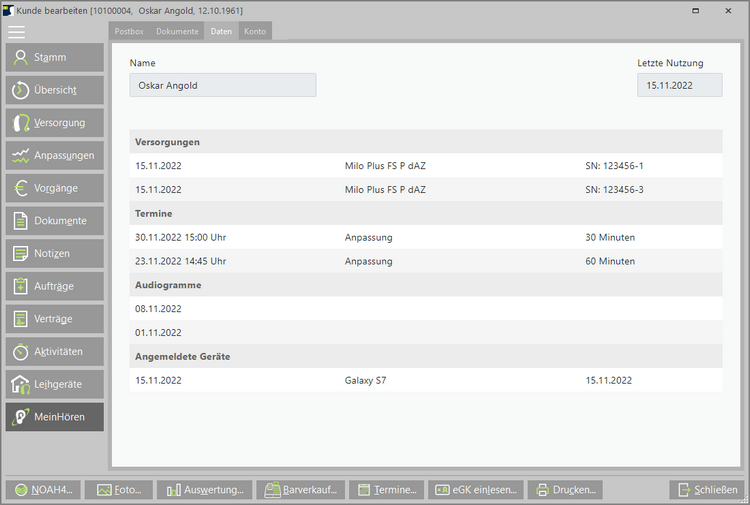The height and width of the screenshot is (505, 750).
Task: Click the Name field with Oskar Angold
Action: 222,86
